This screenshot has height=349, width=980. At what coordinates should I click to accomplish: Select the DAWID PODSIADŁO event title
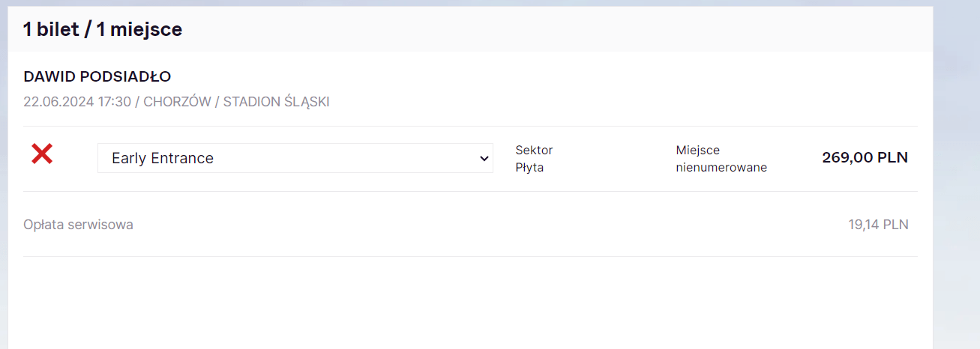point(97,76)
